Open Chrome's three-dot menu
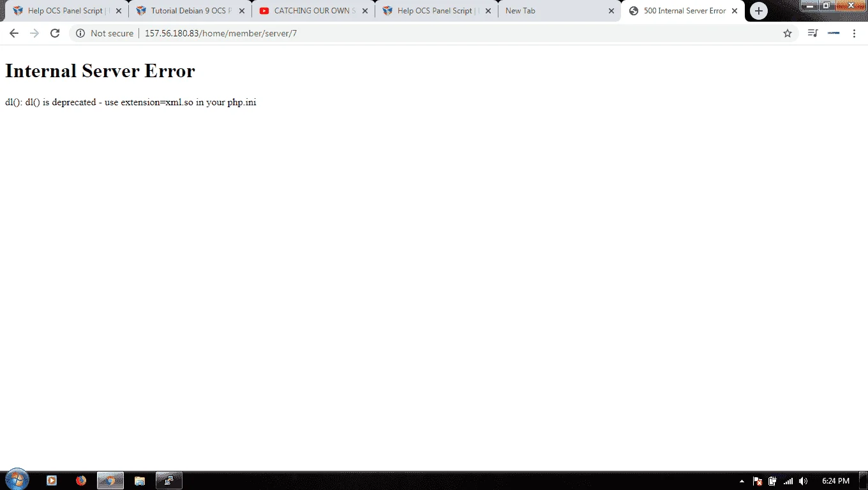Viewport: 868px width, 490px height. pyautogui.click(x=854, y=33)
